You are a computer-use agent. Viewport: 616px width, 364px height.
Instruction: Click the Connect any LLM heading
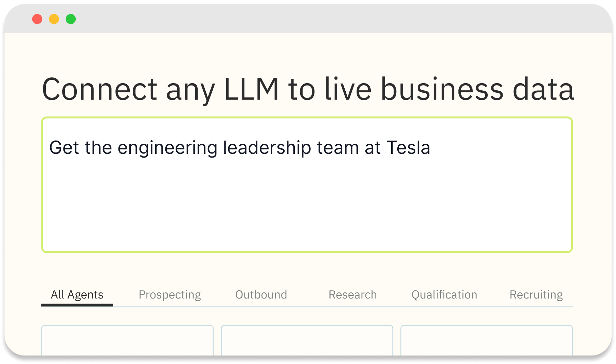click(308, 89)
